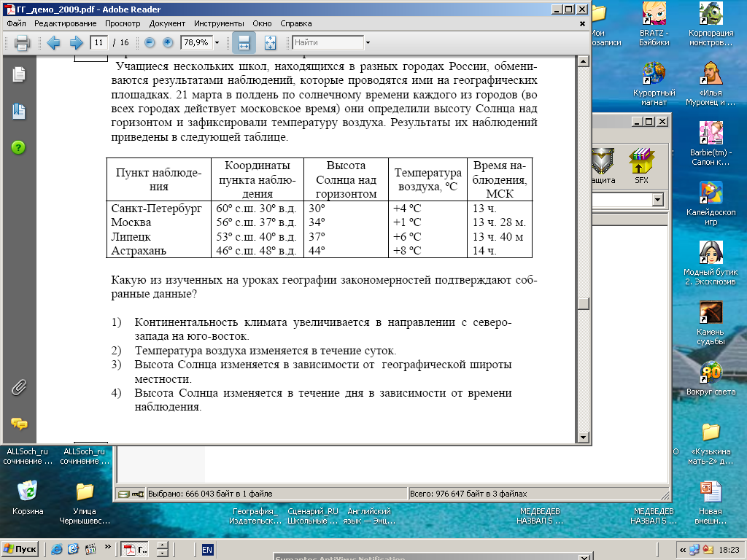Image resolution: width=747 pixels, height=560 pixels.
Task: Open the Корпорация монстров desktop shortcut
Action: (711, 24)
